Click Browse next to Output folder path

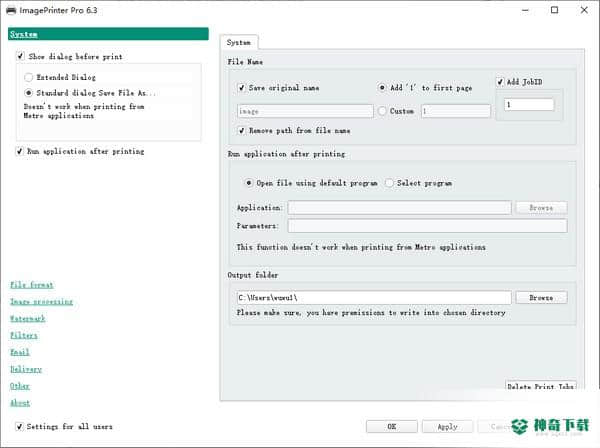[x=541, y=298]
